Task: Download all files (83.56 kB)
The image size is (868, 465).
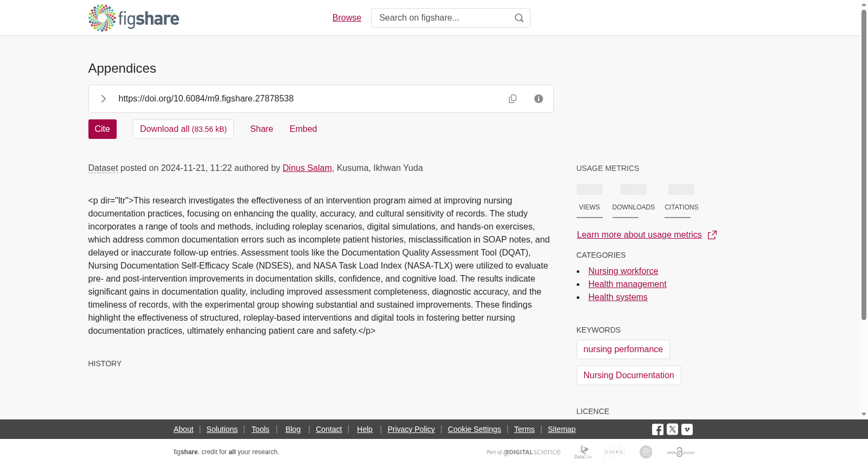Action: pos(183,129)
